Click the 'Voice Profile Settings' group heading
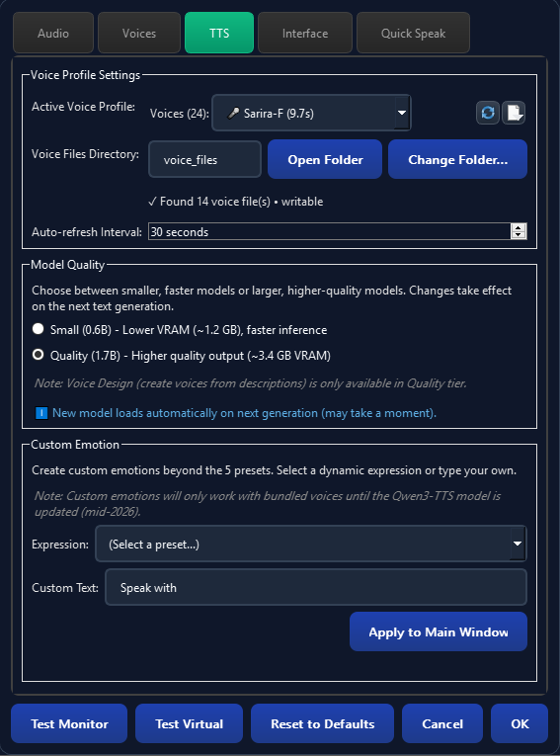 [x=85, y=75]
